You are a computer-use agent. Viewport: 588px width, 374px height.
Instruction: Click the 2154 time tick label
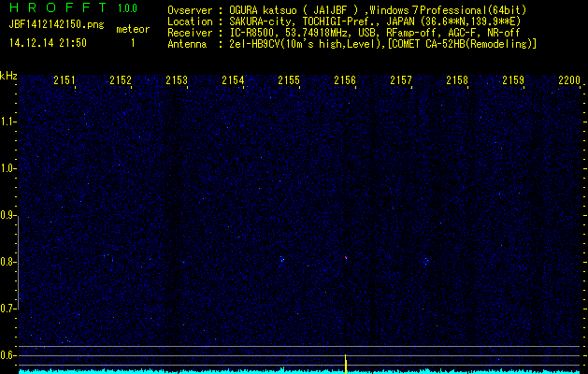pyautogui.click(x=233, y=80)
